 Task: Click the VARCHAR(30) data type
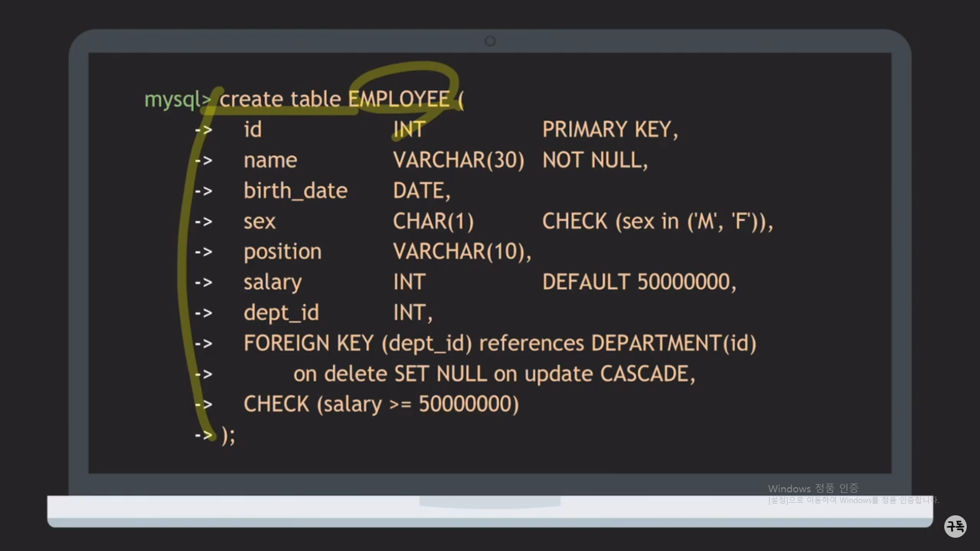point(458,160)
